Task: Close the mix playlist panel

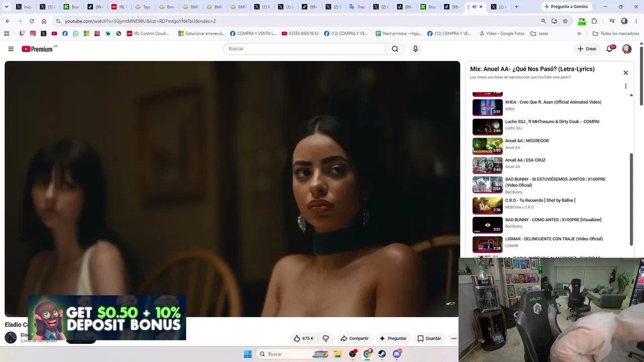Action: coord(626,72)
